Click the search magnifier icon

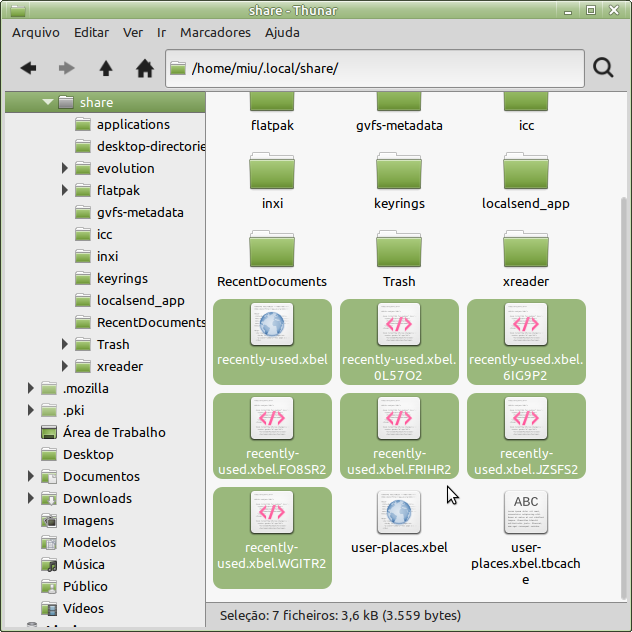coord(603,68)
